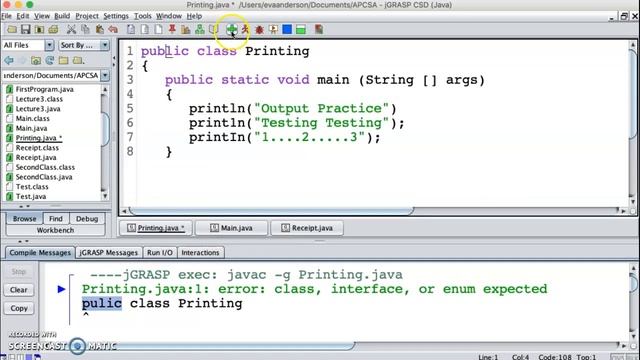Viewport: 640px width, 360px height.
Task: Click the plain folder icon right of the refresh icon
Action: point(63,60)
